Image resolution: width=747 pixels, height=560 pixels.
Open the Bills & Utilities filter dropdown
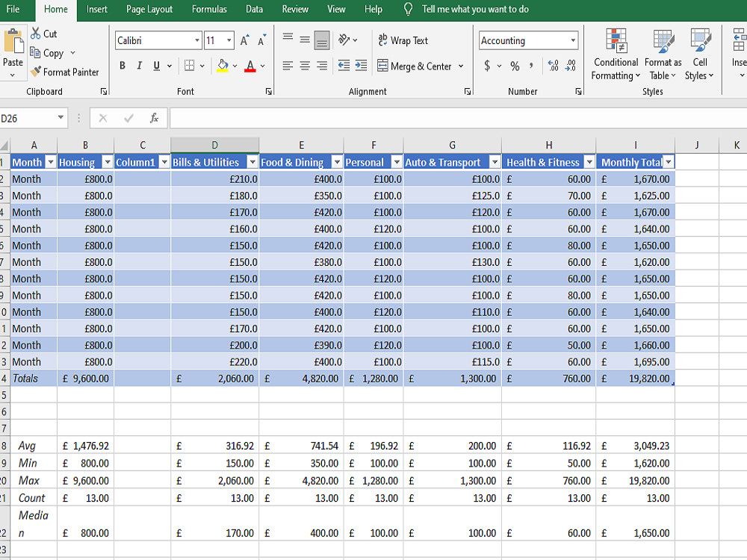tap(252, 162)
